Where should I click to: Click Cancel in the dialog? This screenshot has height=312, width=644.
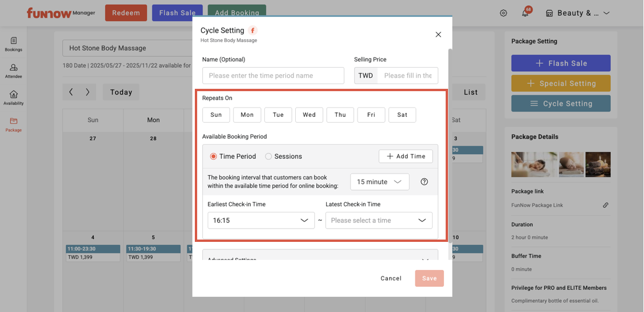pos(391,278)
